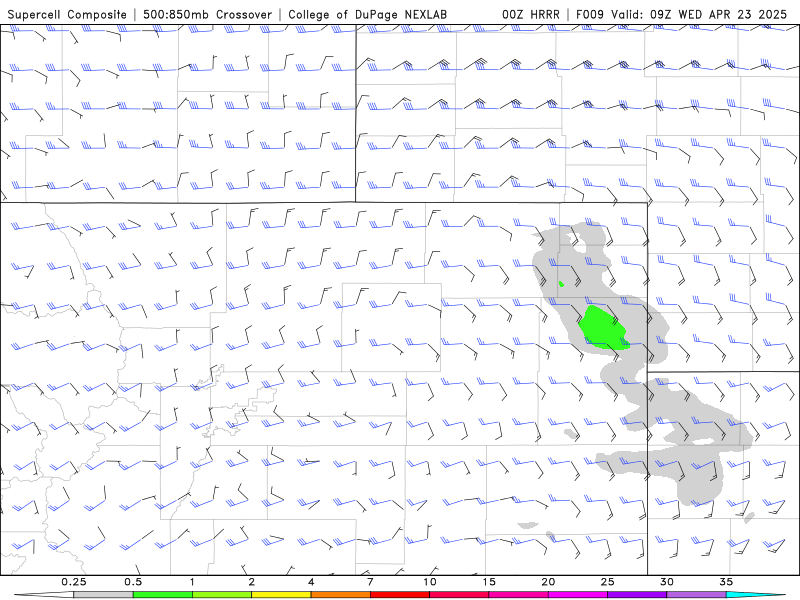Click the '4' colorbar value label
Screen dimensions: 800x600
(x=311, y=582)
